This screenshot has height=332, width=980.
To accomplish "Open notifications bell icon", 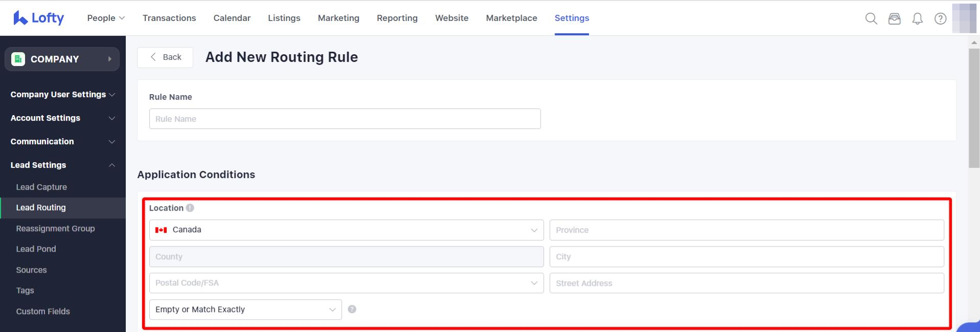I will click(918, 19).
